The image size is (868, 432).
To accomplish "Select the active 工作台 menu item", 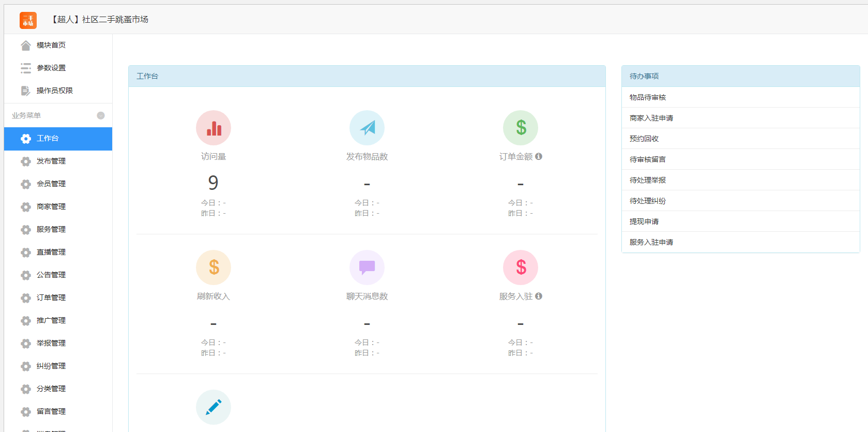I will pos(58,139).
